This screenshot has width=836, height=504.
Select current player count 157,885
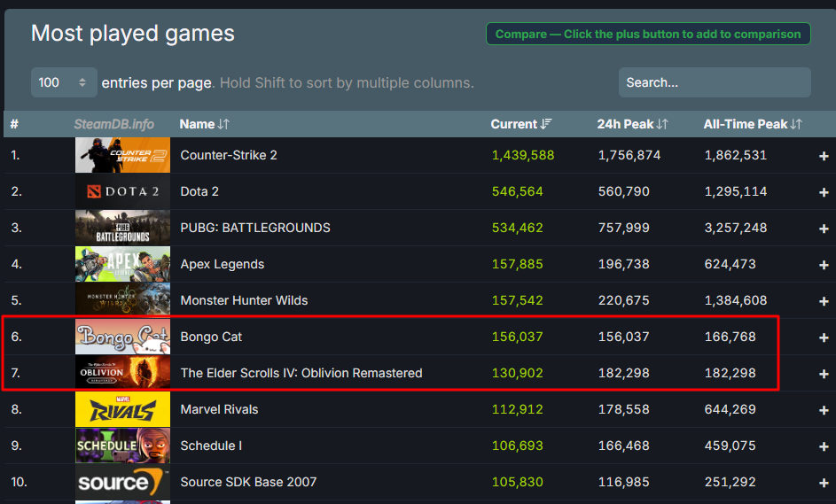click(x=517, y=264)
